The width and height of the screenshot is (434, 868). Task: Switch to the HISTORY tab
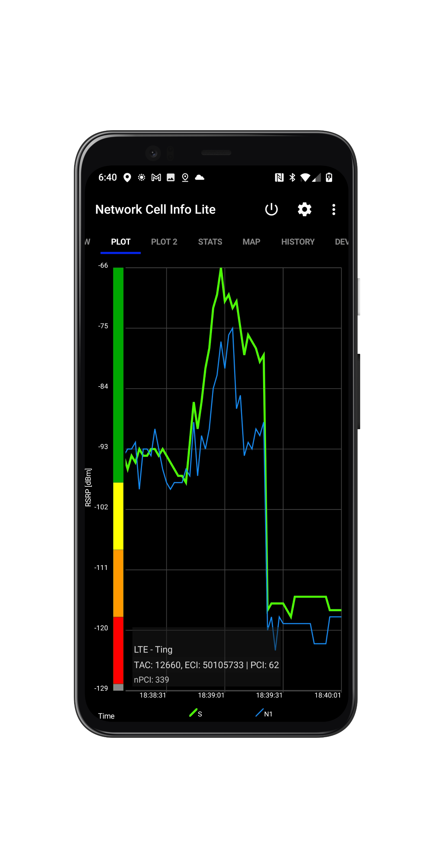298,242
